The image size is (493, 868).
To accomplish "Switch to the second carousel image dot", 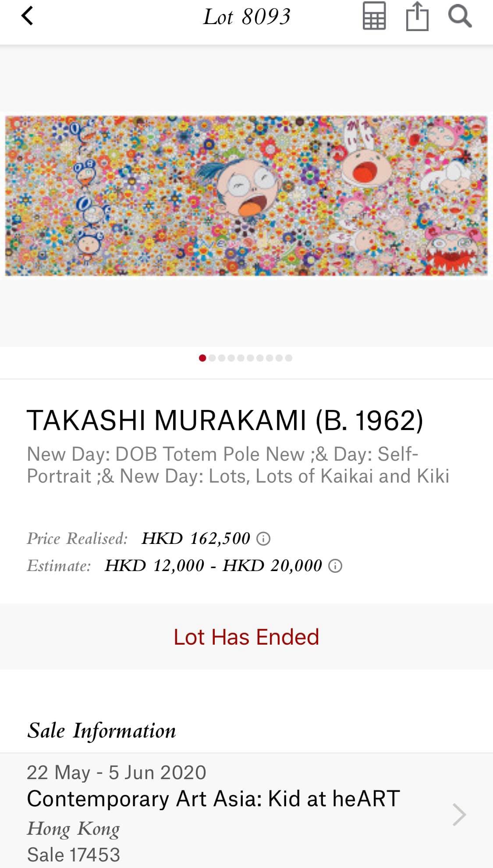I will (x=213, y=358).
